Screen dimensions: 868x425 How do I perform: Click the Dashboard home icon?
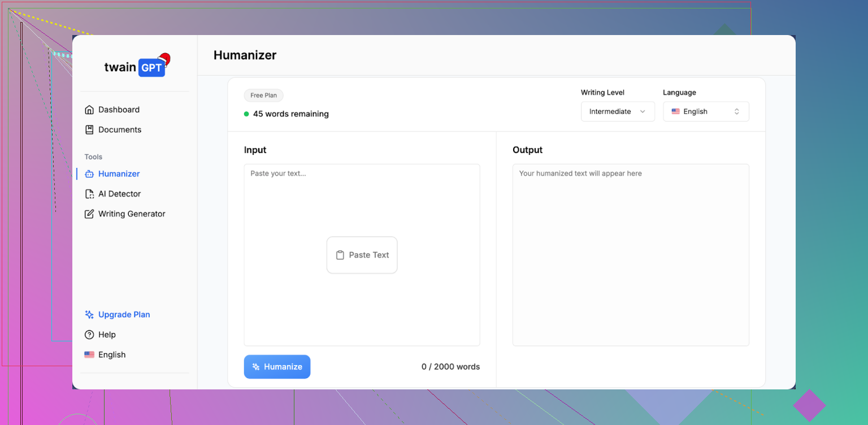[89, 110]
